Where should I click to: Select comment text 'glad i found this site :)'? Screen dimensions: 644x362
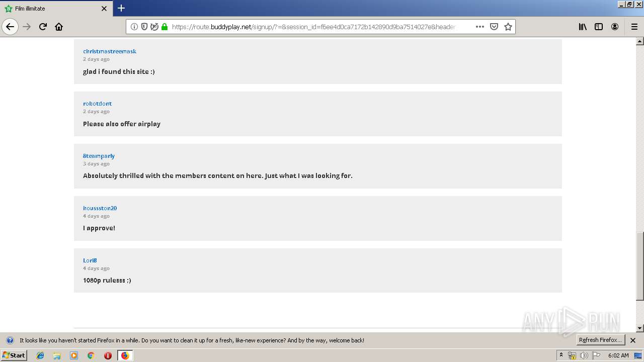click(x=119, y=71)
